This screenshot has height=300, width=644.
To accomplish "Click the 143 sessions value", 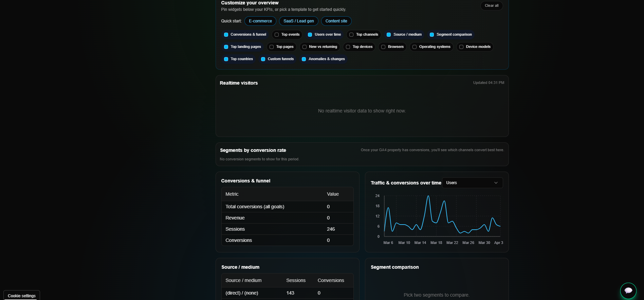I will tap(290, 293).
